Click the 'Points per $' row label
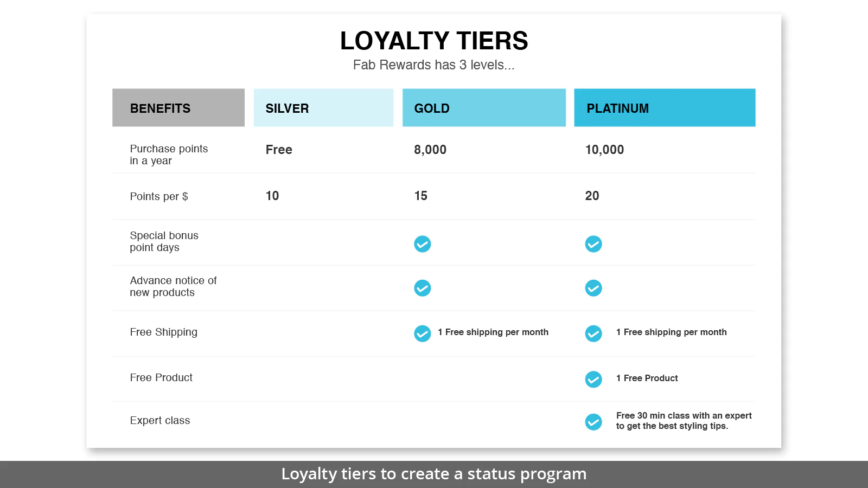 pyautogui.click(x=159, y=196)
